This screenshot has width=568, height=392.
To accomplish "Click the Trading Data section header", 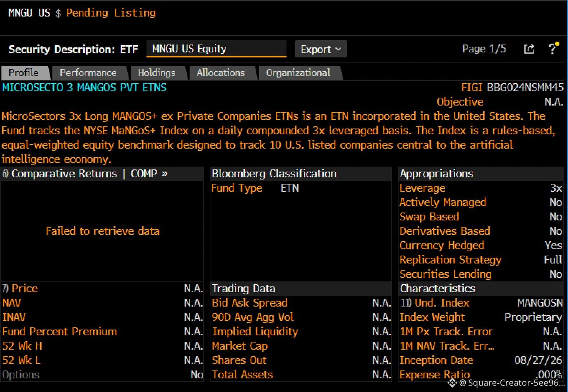I will coord(243,288).
